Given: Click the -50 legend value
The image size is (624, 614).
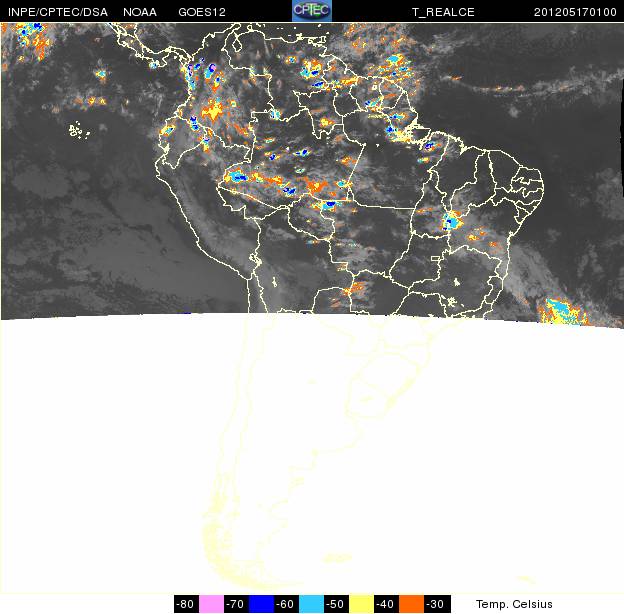Looking at the screenshot, I should (x=335, y=604).
